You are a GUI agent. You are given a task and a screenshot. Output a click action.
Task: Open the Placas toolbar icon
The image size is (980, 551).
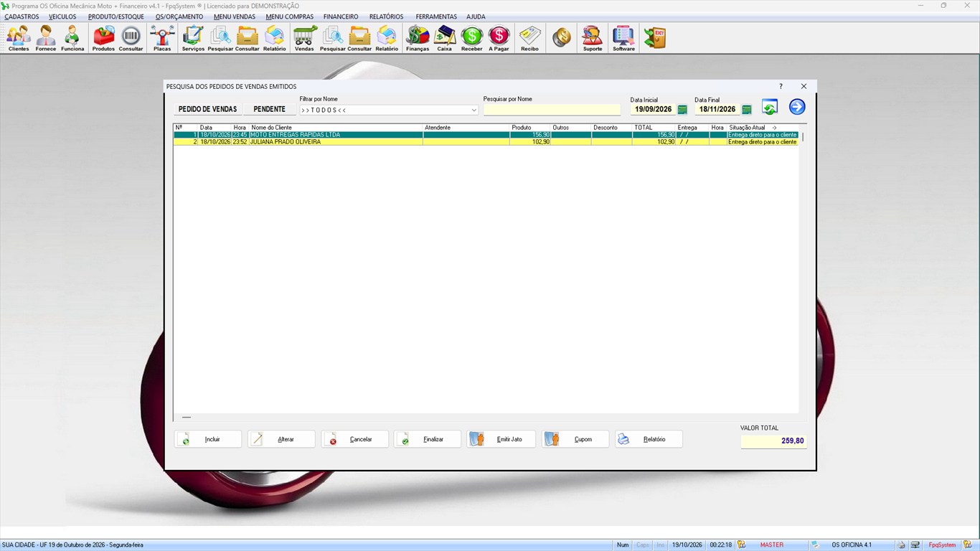point(162,39)
